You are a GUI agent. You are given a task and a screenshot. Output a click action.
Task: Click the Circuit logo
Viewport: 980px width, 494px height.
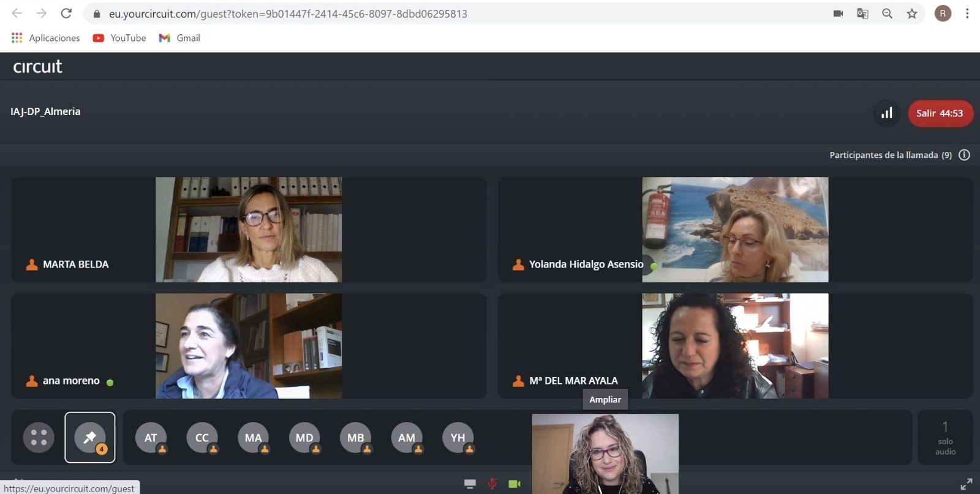[37, 66]
